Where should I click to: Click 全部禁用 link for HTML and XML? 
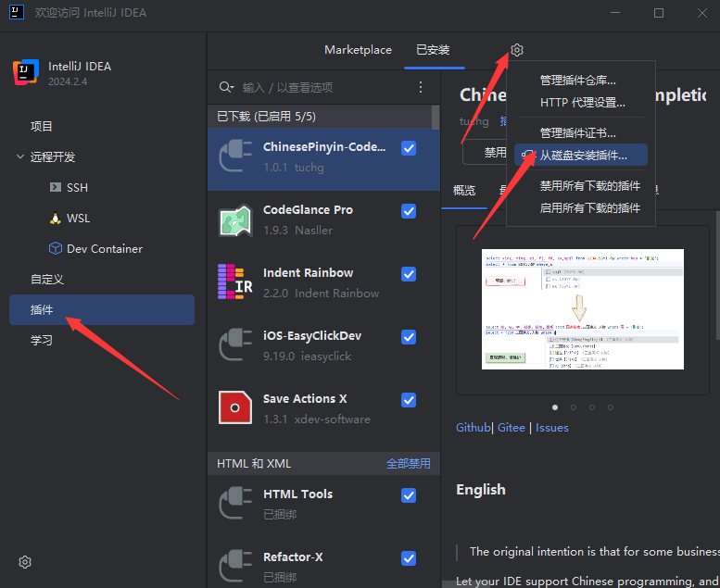pos(408,463)
